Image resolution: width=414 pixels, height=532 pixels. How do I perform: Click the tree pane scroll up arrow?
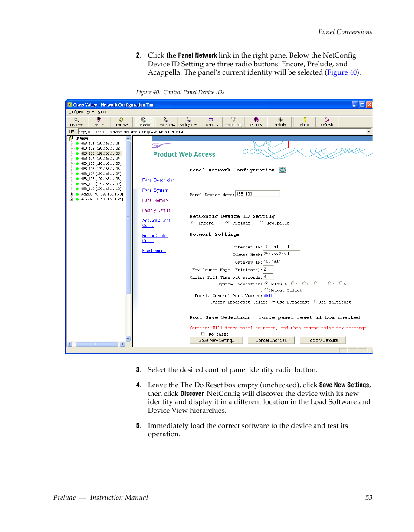(128, 139)
